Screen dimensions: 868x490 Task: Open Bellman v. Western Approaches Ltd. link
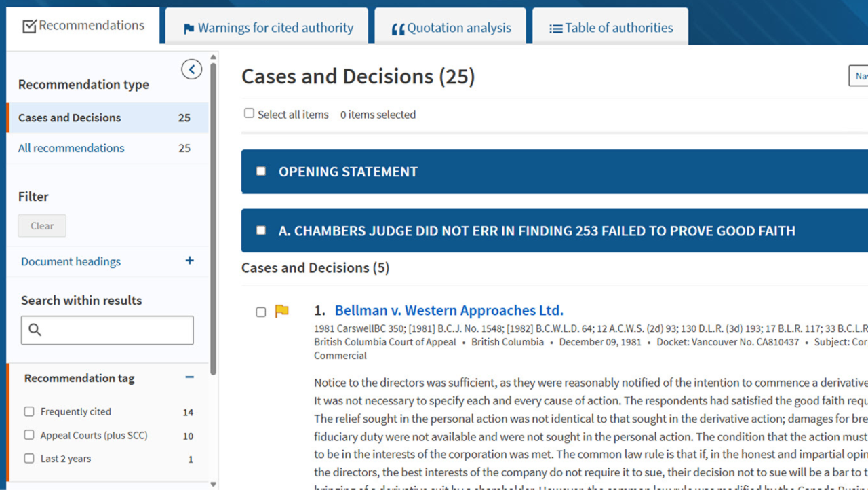[449, 310]
